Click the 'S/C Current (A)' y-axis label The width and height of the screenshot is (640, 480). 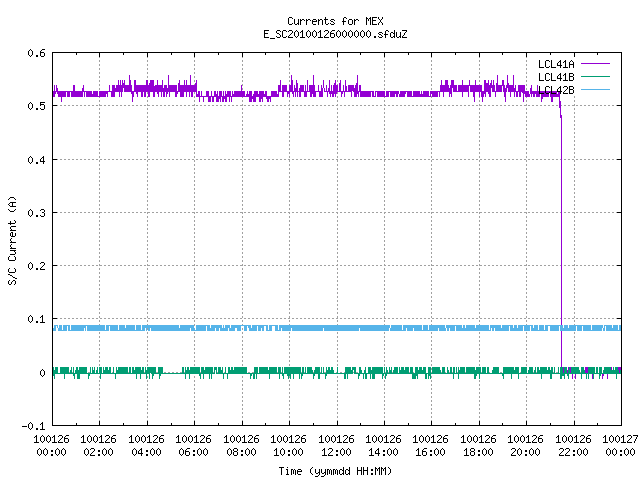pyautogui.click(x=12, y=240)
